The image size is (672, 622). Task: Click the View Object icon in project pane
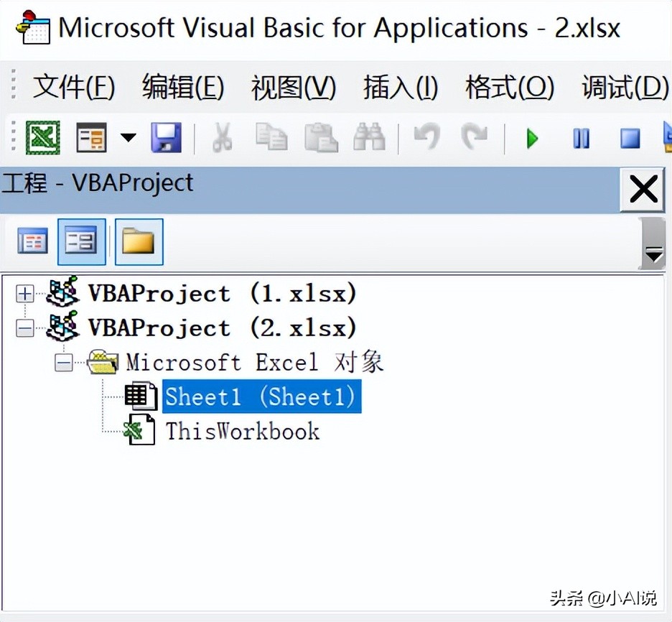81,242
